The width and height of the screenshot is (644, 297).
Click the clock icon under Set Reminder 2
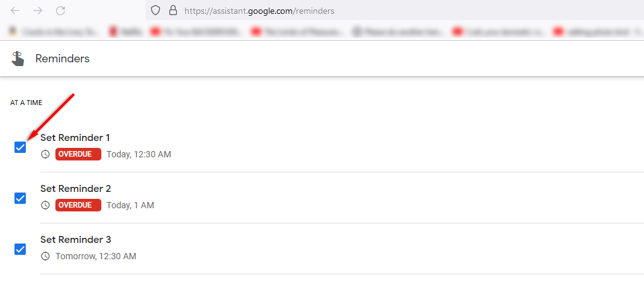click(x=45, y=205)
